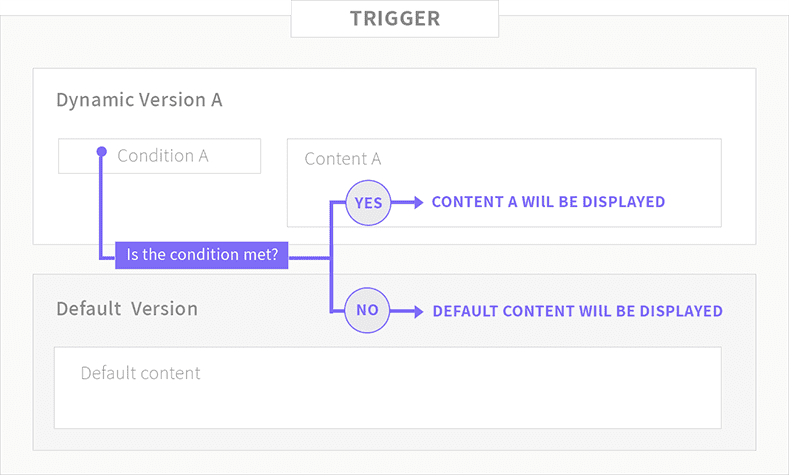The image size is (789, 475).
Task: Click 'CONTENT A WILL BE DISPLAYED' text
Action: [x=548, y=202]
